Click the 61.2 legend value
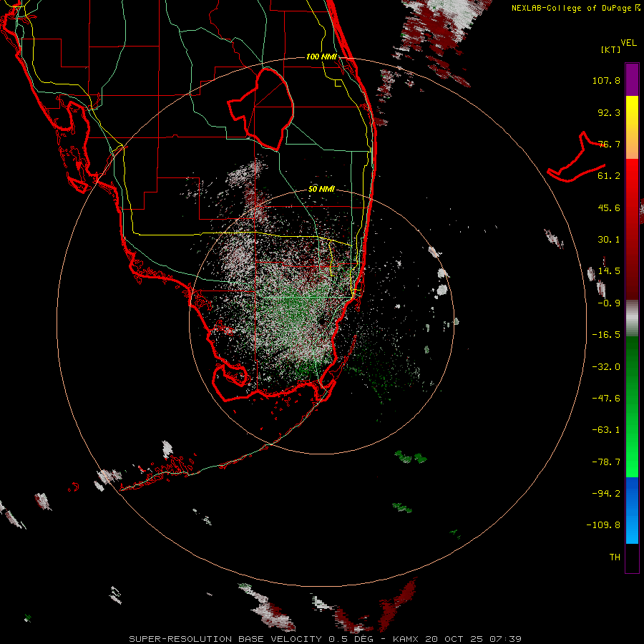 [609, 176]
